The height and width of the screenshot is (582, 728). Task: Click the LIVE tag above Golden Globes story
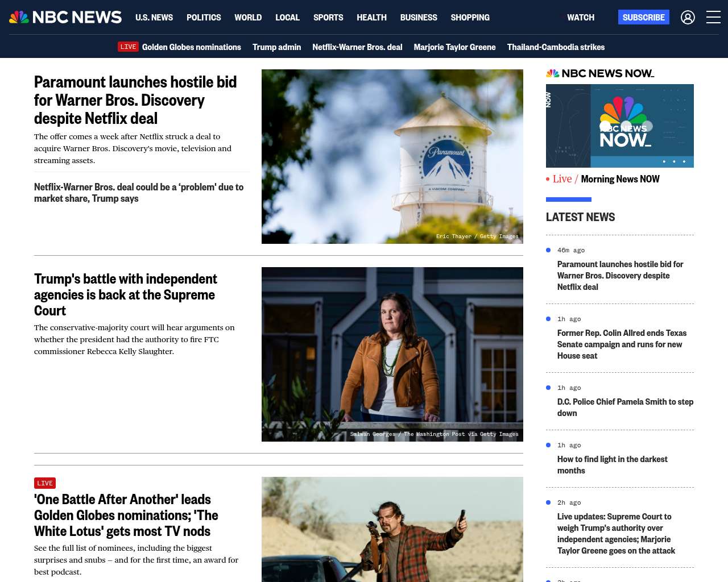click(45, 483)
